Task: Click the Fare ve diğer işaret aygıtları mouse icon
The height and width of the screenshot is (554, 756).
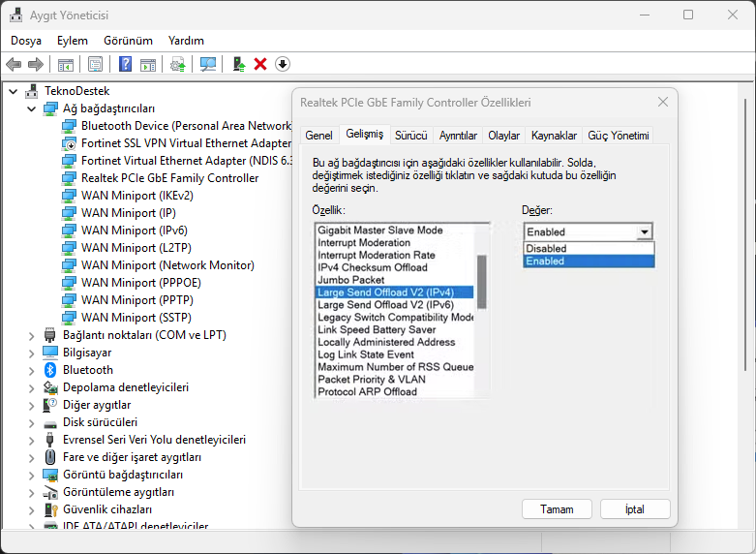Action: click(50, 457)
